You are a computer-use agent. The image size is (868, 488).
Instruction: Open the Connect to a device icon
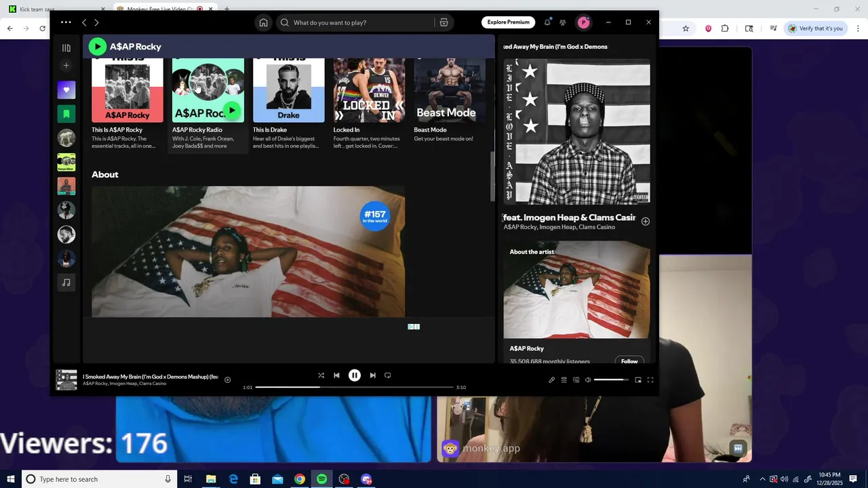tap(576, 380)
